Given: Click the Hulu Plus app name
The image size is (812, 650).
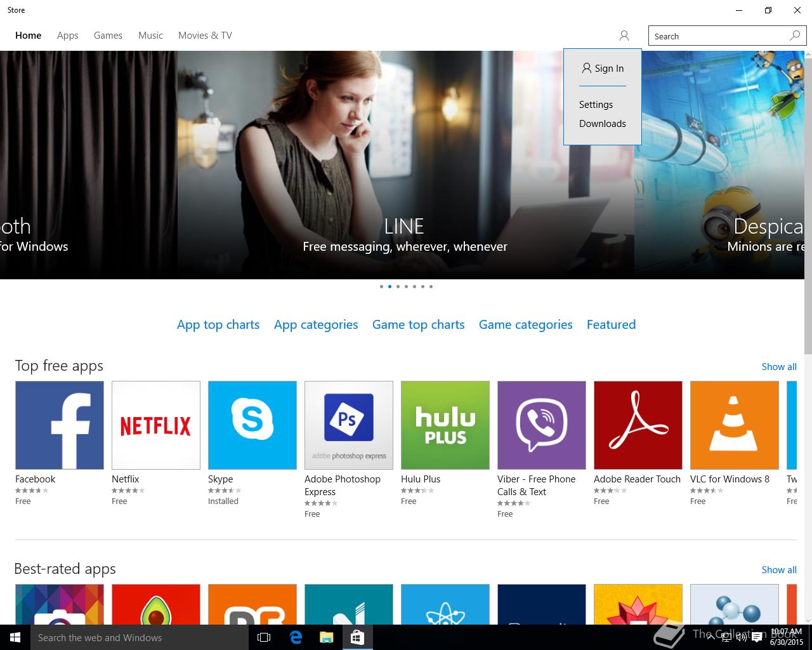Looking at the screenshot, I should (x=421, y=479).
